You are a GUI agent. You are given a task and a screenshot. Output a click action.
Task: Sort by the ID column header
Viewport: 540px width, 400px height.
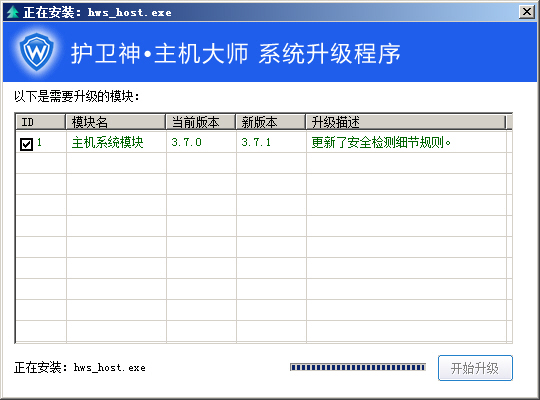click(41, 122)
